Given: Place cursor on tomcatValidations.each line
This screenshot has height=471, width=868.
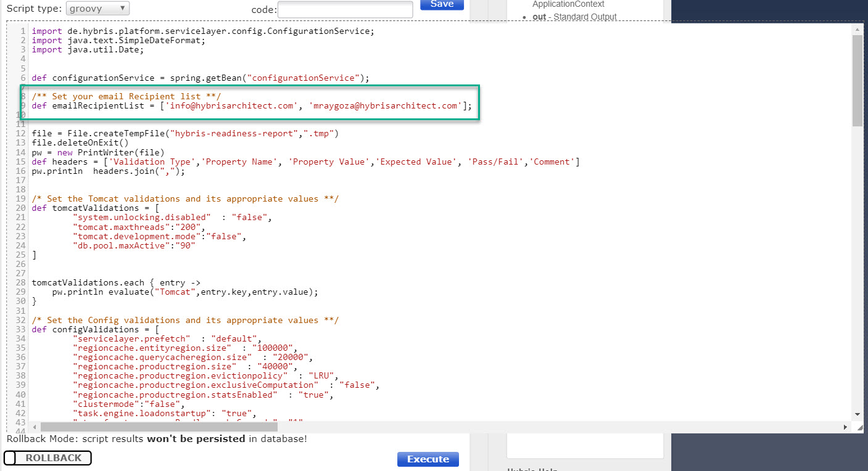Looking at the screenshot, I should [x=116, y=283].
